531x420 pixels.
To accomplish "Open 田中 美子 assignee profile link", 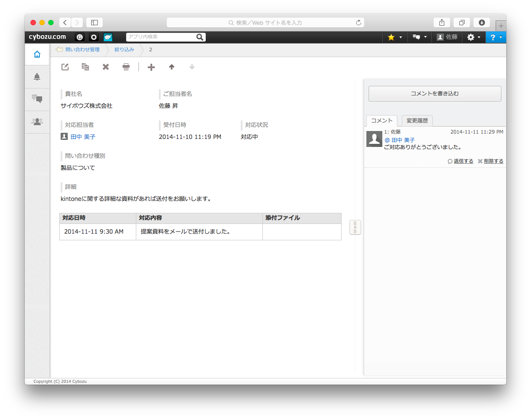I will click(x=83, y=137).
